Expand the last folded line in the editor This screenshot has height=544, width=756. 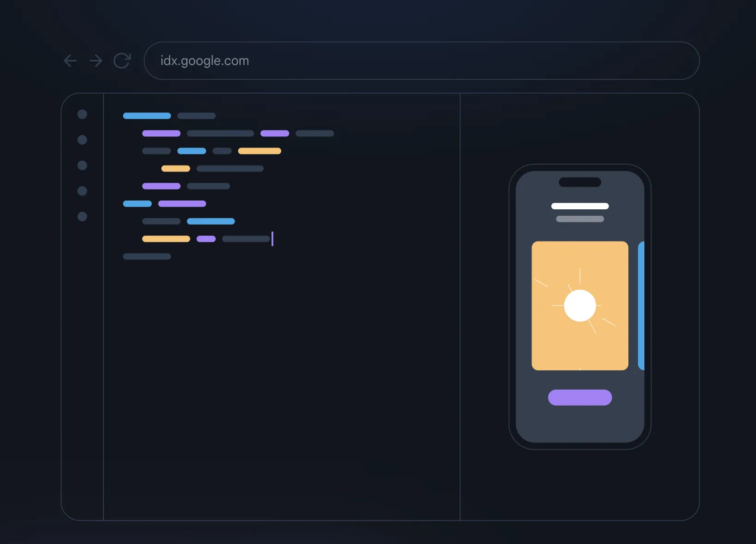[x=147, y=257]
